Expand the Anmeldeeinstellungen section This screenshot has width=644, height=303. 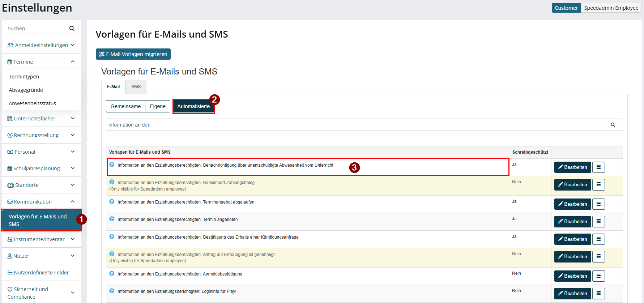(41, 45)
